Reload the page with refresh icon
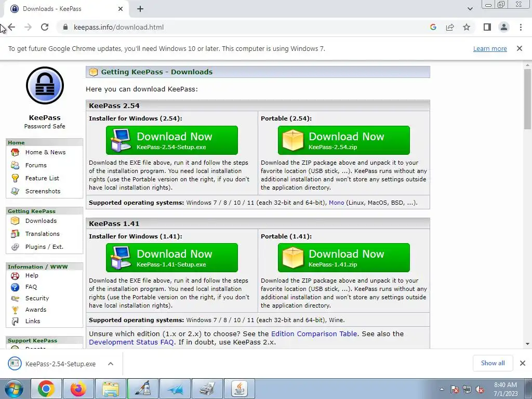This screenshot has width=532, height=399. point(45,27)
